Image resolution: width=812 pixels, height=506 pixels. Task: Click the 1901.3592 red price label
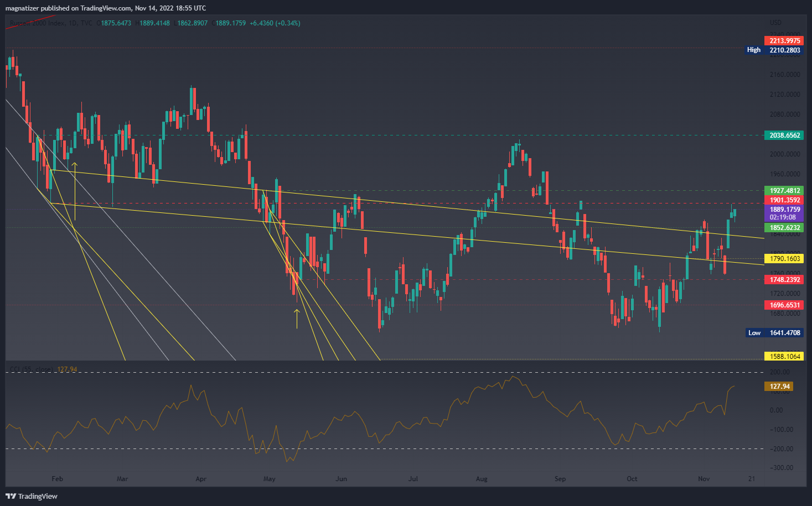click(784, 200)
